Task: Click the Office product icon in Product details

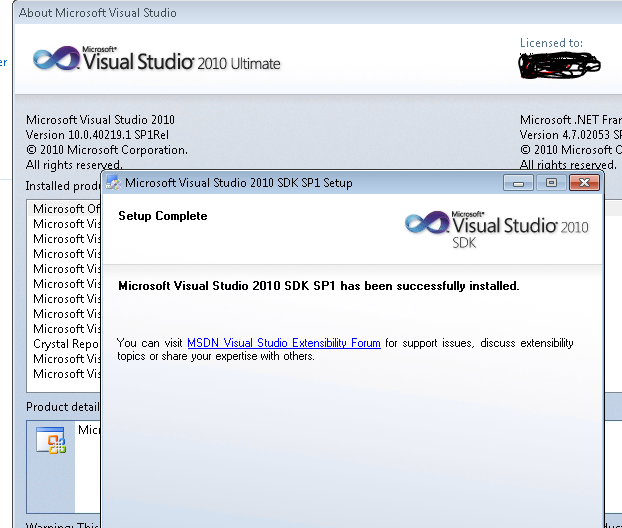Action: coord(50,441)
